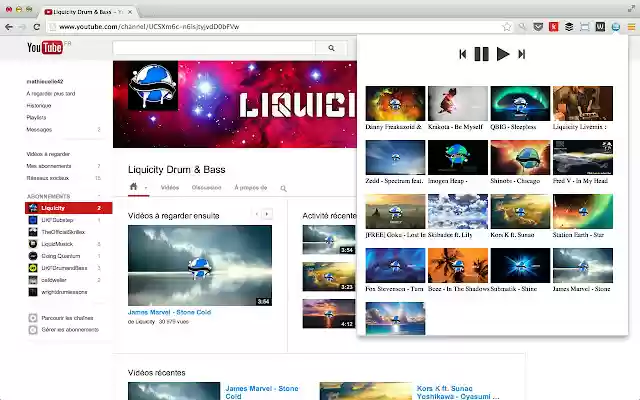
Task: Open Réseaux sociaux in sidebar
Action: pos(48,178)
